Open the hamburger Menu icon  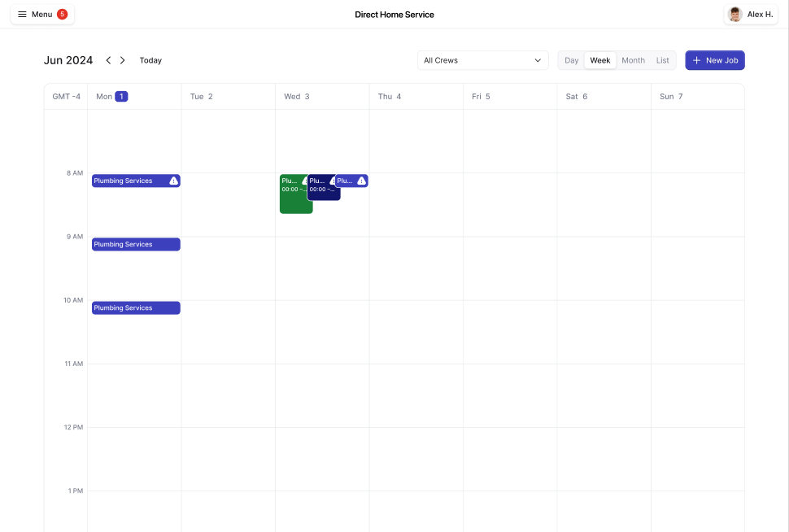[x=23, y=15]
